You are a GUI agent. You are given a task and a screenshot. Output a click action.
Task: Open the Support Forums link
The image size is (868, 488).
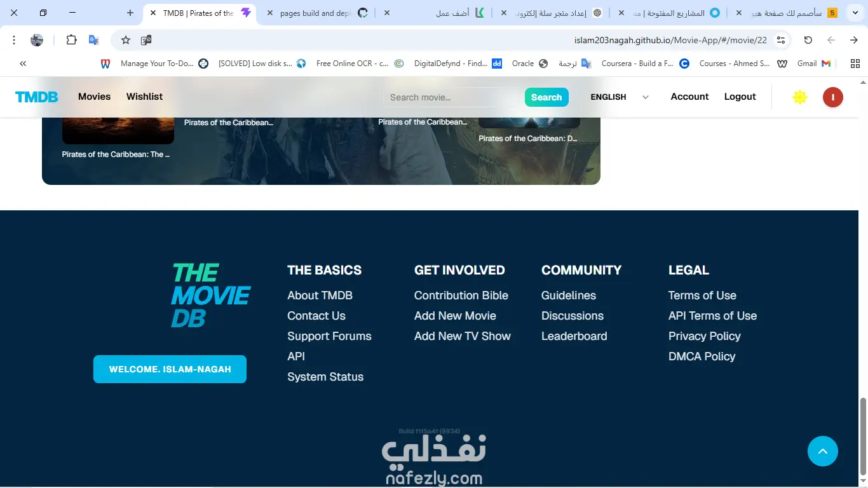click(329, 336)
